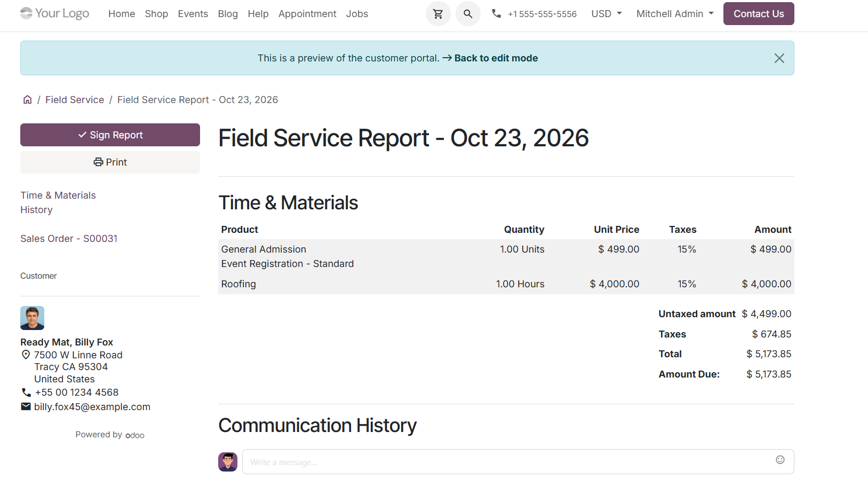Click the Write a message input field

point(518,462)
